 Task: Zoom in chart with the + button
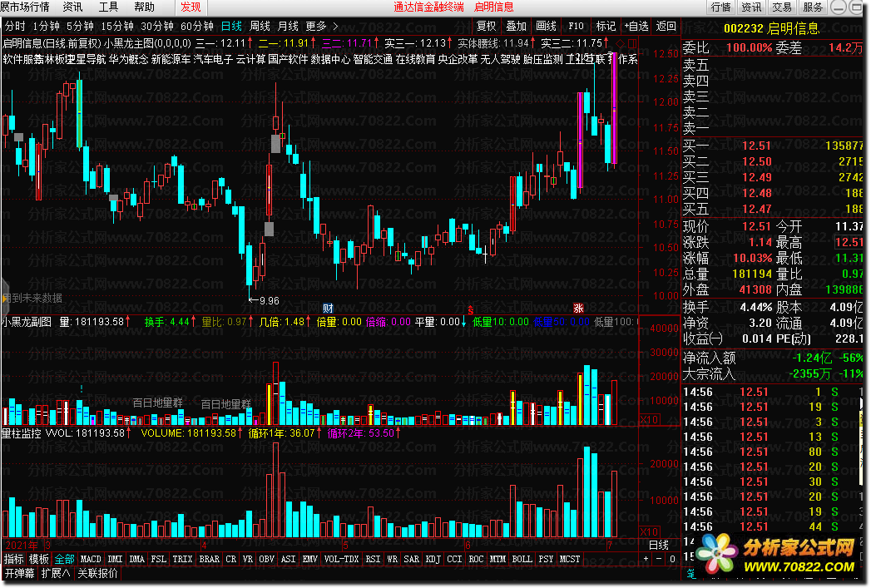646,559
